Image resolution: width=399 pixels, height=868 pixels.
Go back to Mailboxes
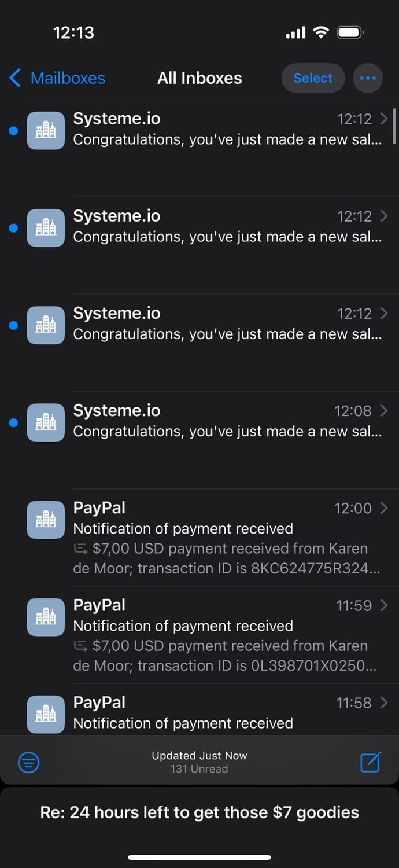(x=68, y=78)
